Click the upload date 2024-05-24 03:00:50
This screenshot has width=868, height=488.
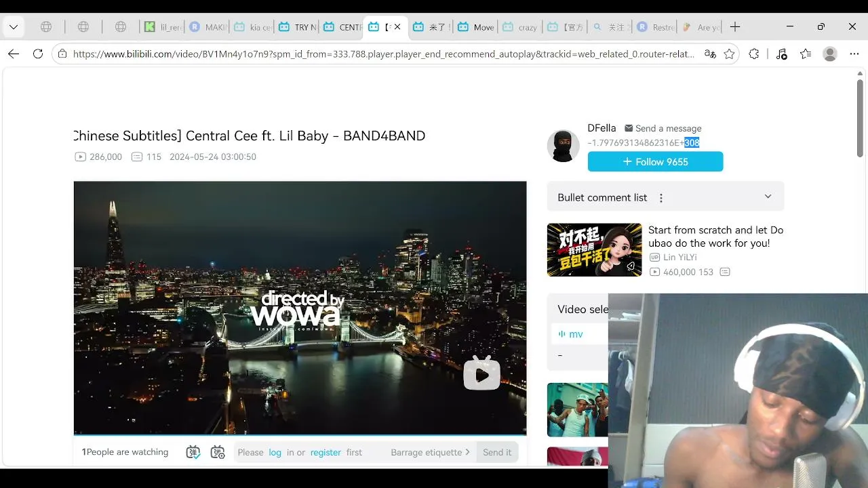point(213,157)
